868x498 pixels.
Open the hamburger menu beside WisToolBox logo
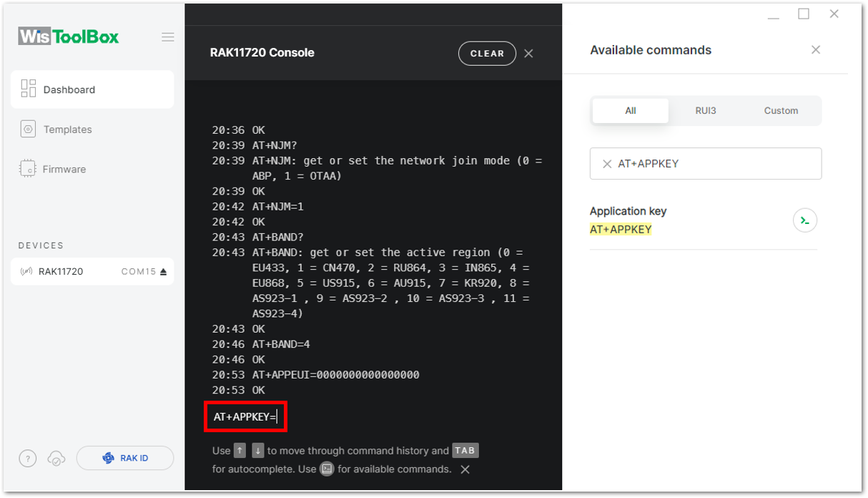pos(168,37)
